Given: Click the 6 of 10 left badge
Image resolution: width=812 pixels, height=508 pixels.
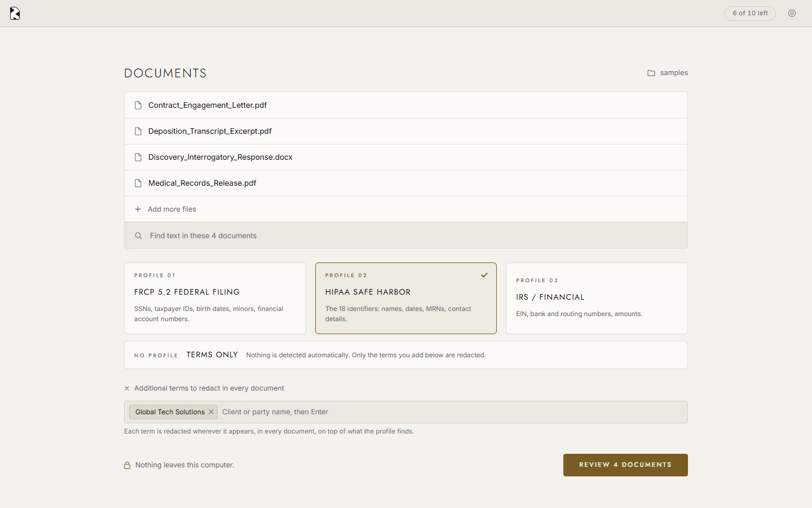Looking at the screenshot, I should 750,13.
